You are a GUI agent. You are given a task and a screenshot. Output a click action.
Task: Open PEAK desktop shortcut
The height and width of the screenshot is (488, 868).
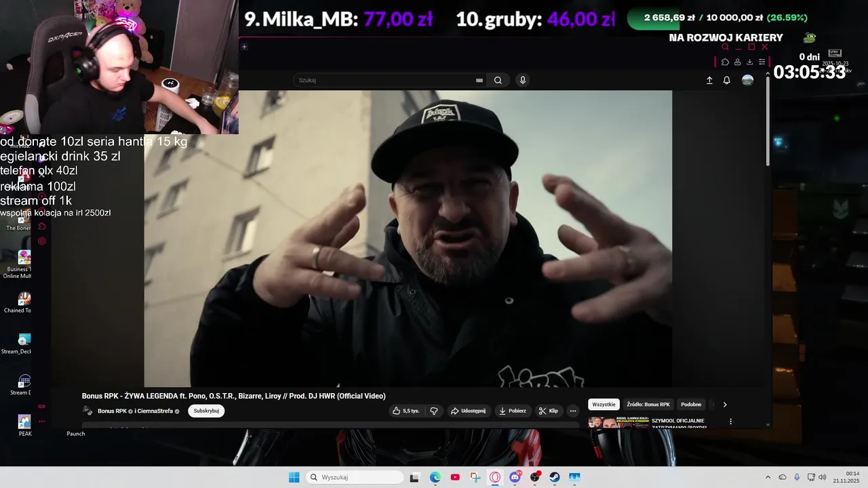tap(24, 426)
